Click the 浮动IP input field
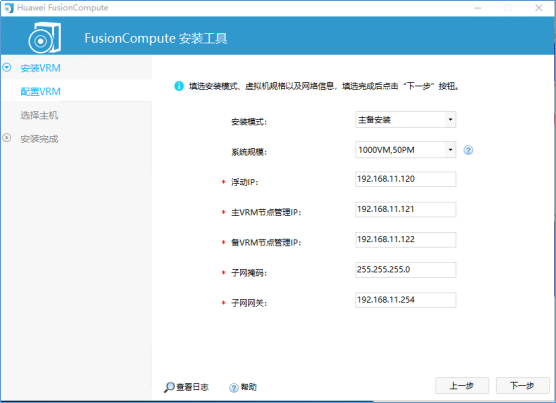Viewport: 556px width, 403px height. (405, 179)
